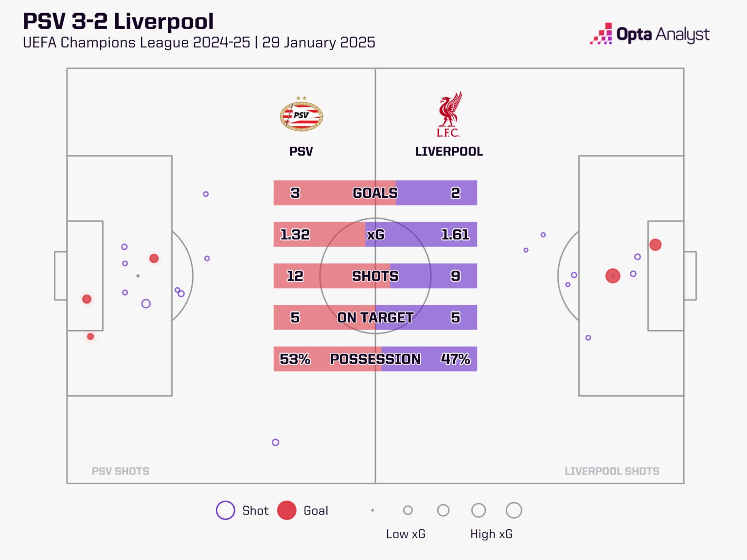Click the purple Shot legend circle
The width and height of the screenshot is (747, 560).
pos(225,510)
